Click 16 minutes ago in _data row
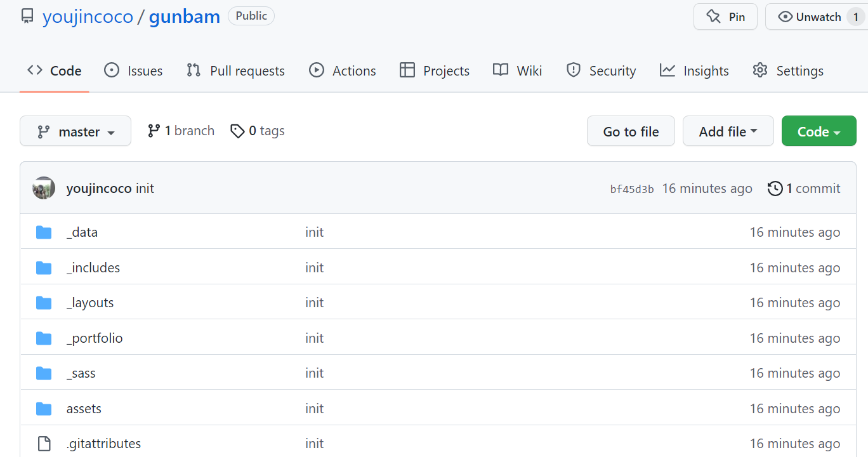Image resolution: width=868 pixels, height=457 pixels. click(795, 232)
